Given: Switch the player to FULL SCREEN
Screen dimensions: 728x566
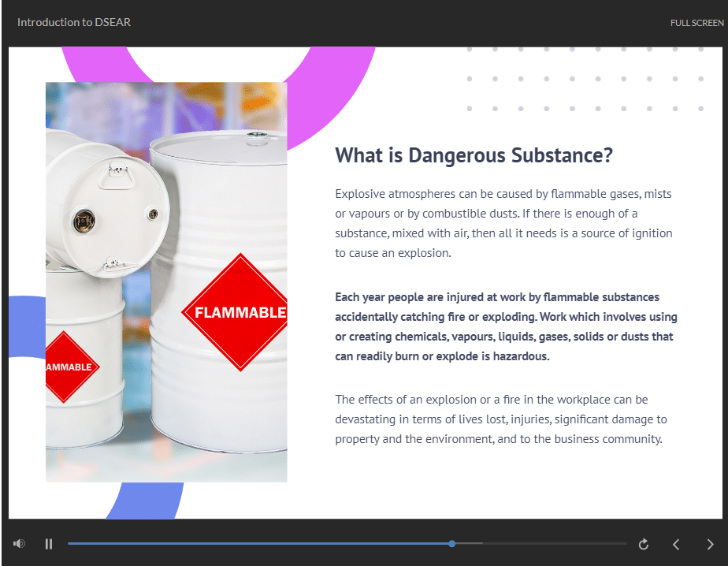Looking at the screenshot, I should point(697,23).
